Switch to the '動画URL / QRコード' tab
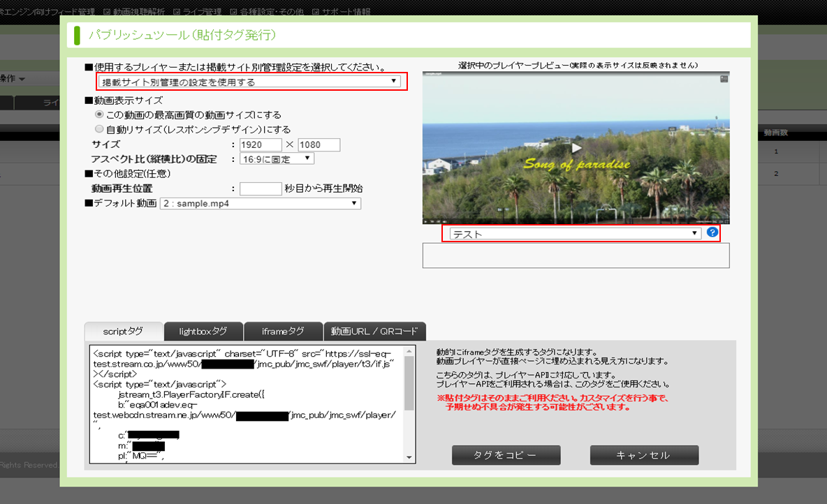This screenshot has height=504, width=827. [374, 332]
